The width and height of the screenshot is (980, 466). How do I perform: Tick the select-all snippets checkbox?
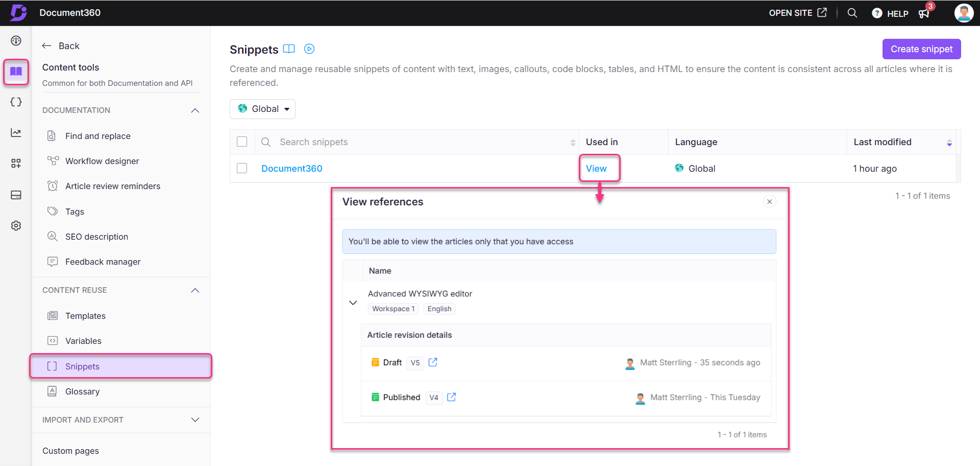(242, 142)
